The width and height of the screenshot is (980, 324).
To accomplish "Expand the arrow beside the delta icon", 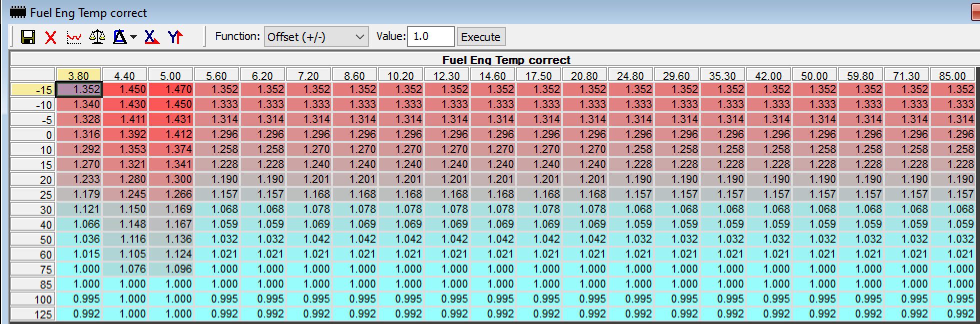I will pos(133,37).
